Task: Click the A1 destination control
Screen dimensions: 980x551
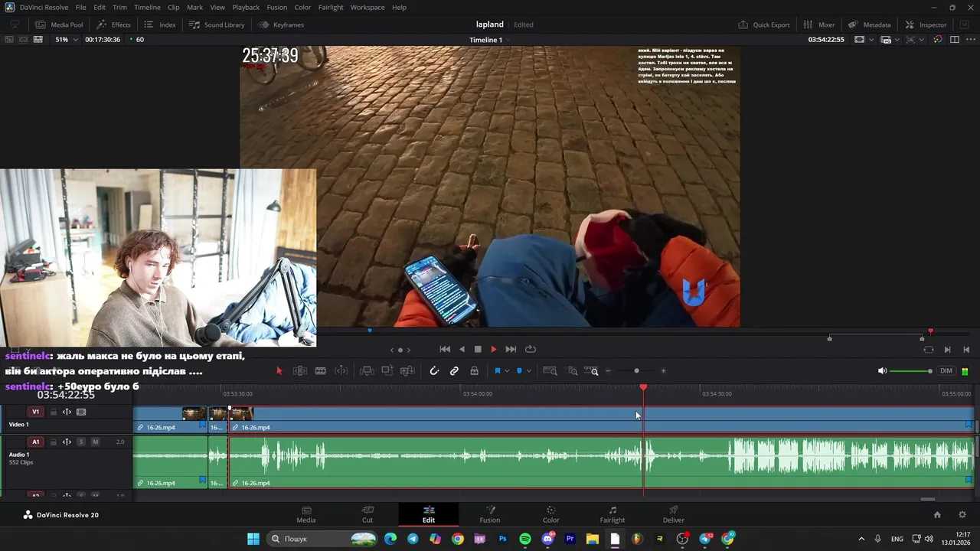Action: [x=35, y=442]
